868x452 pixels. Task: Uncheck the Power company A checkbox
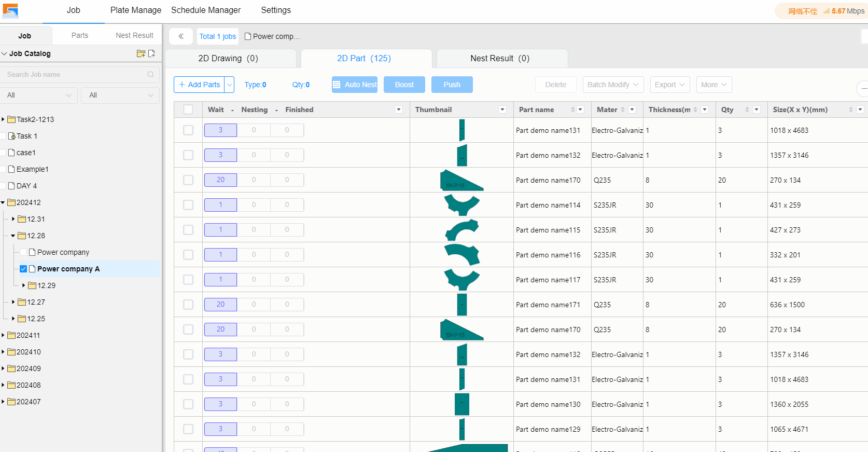(23, 269)
